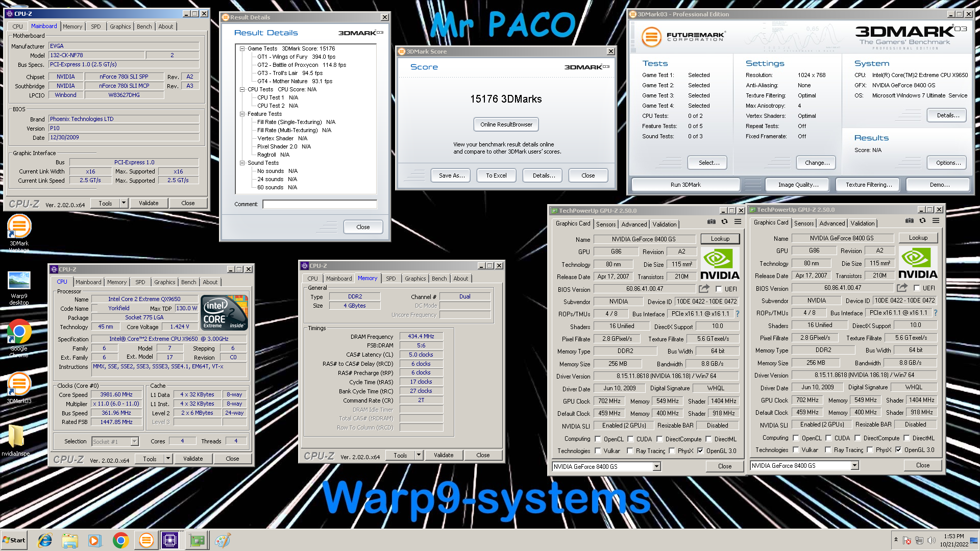This screenshot has width=980, height=551.
Task: Click the BIOS export arrow icon in right GPU-Z
Action: click(x=902, y=288)
